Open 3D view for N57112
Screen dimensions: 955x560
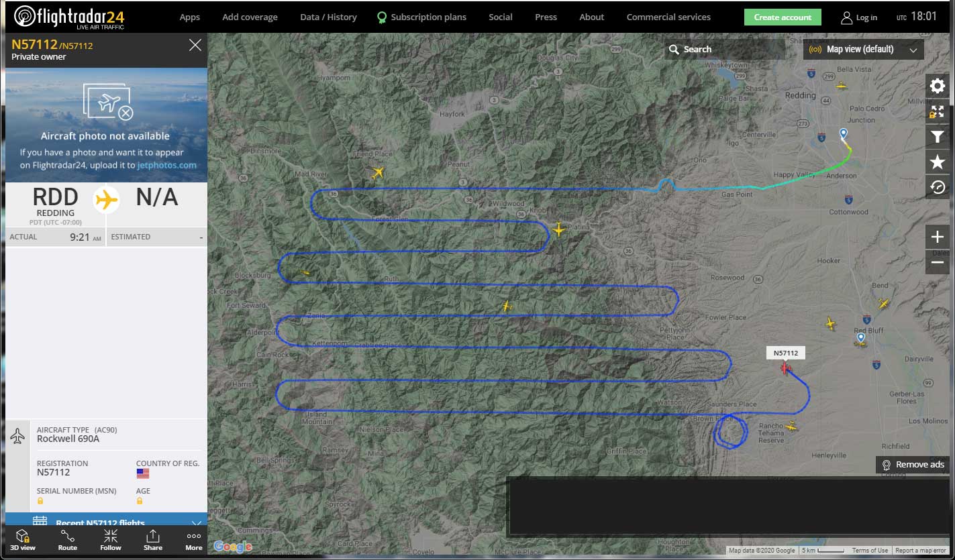click(x=23, y=540)
